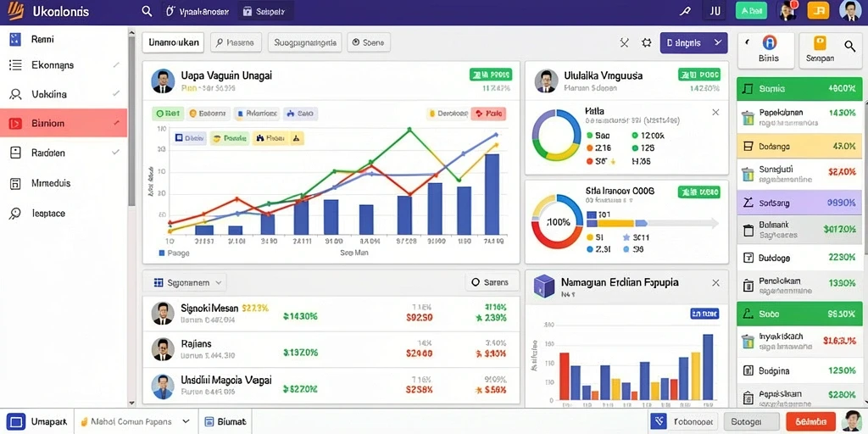The height and width of the screenshot is (434, 868).
Task: Click the JU button in the top bar
Action: click(715, 11)
